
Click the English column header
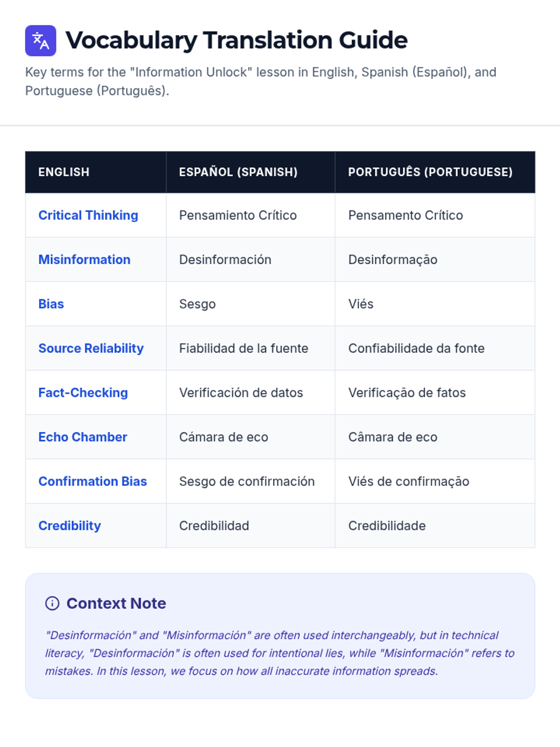pyautogui.click(x=64, y=172)
